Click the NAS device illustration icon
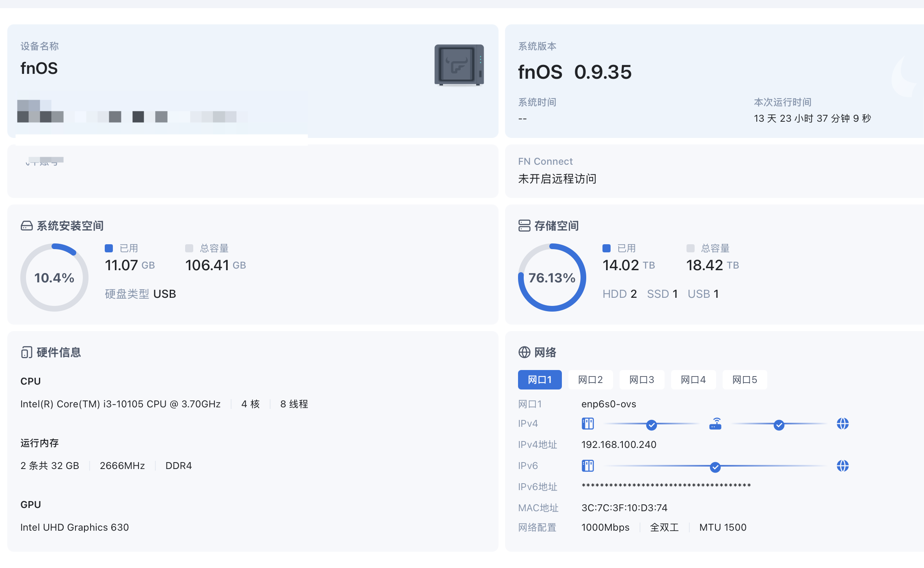 tap(459, 65)
